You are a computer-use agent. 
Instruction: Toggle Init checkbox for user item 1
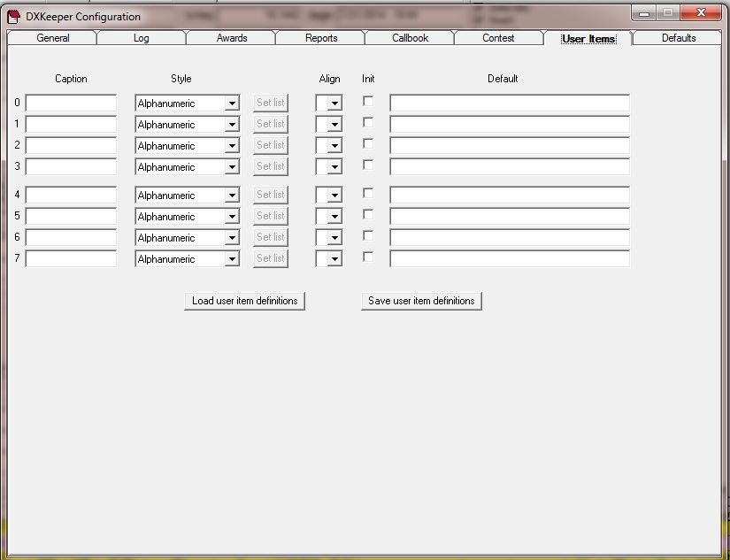[x=368, y=122]
